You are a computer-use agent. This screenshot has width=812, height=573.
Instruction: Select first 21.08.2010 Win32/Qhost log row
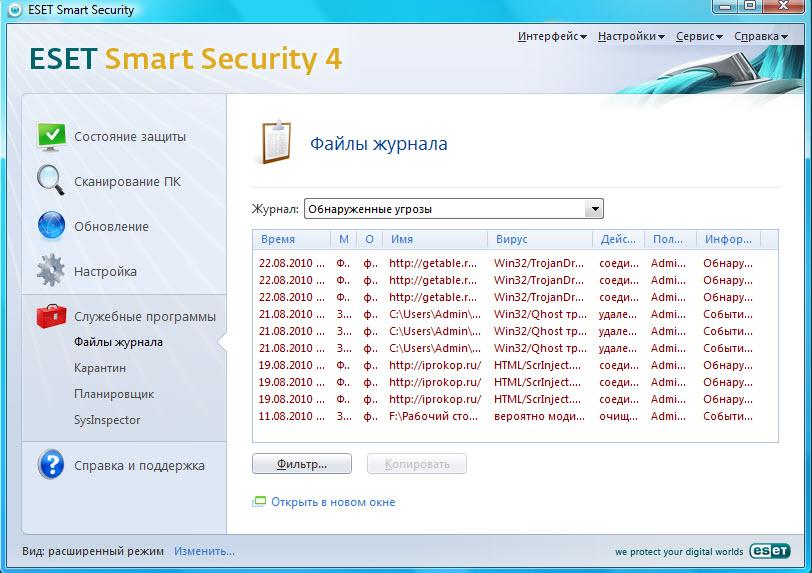tap(515, 314)
